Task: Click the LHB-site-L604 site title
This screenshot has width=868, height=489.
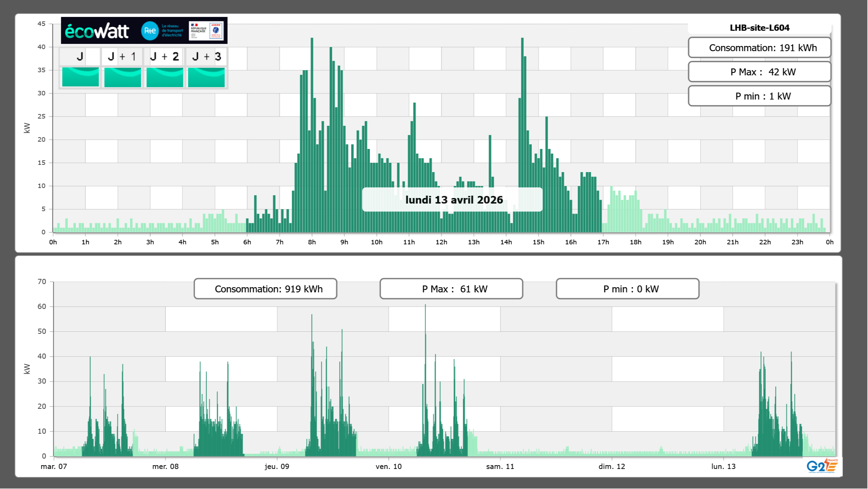Action: pyautogui.click(x=759, y=28)
